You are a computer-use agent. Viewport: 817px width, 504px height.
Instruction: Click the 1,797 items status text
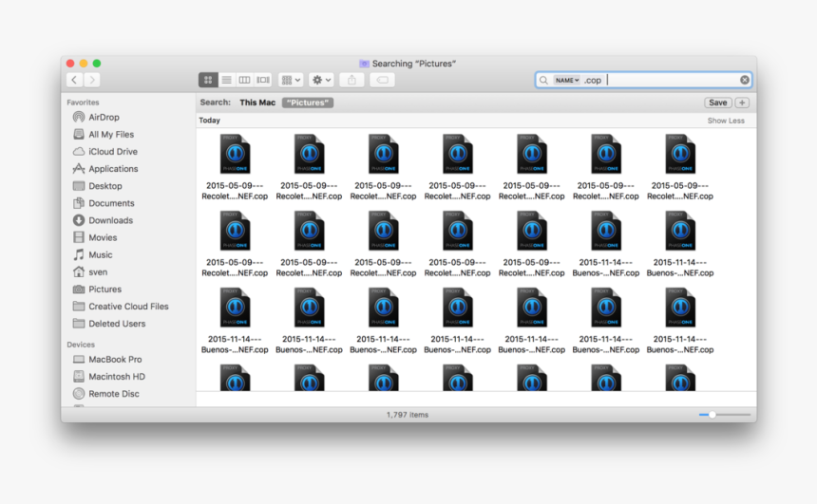tap(408, 415)
